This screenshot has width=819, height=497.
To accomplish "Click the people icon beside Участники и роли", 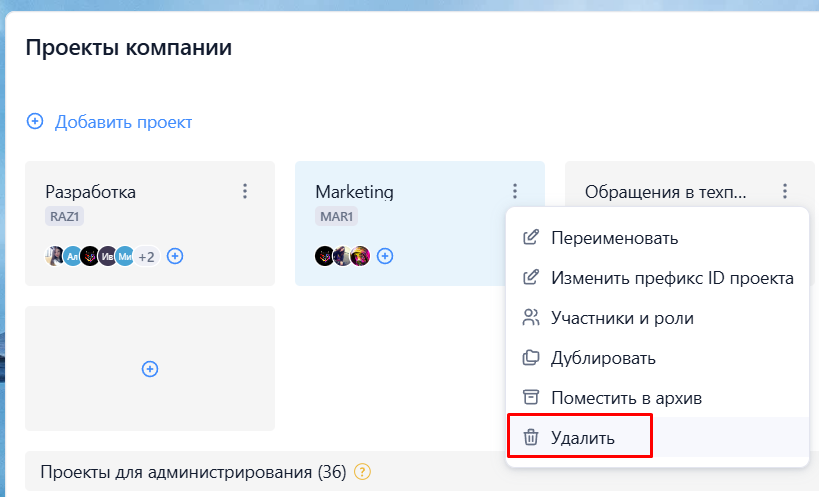I will pos(531,317).
